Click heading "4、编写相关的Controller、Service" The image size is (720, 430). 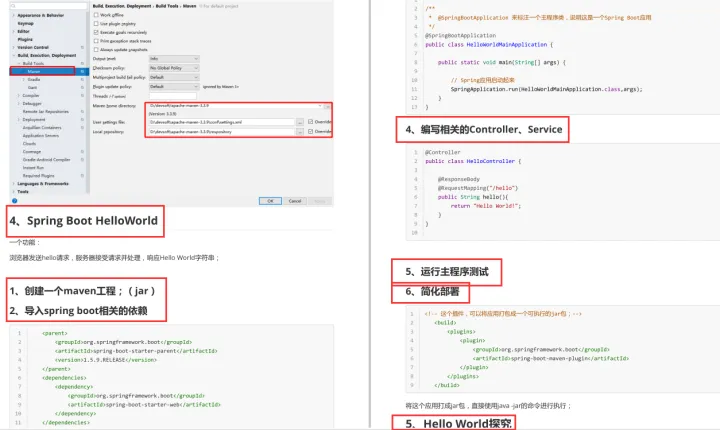click(484, 130)
